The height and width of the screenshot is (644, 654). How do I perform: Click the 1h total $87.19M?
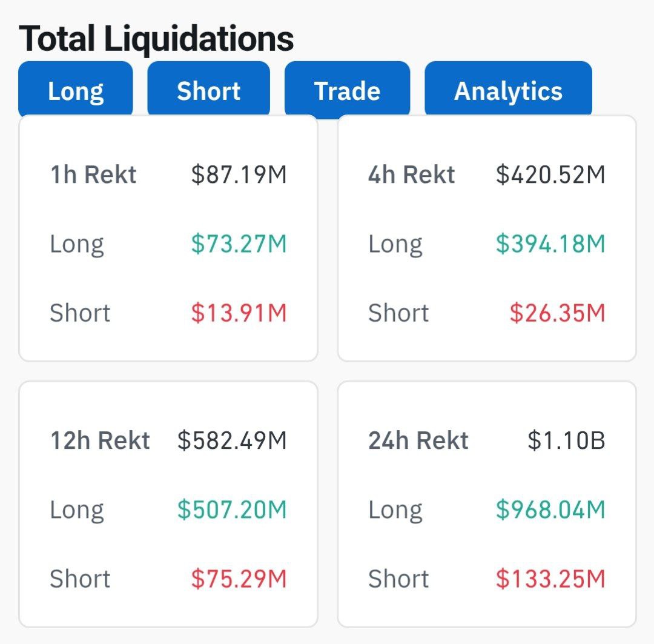pyautogui.click(x=239, y=175)
